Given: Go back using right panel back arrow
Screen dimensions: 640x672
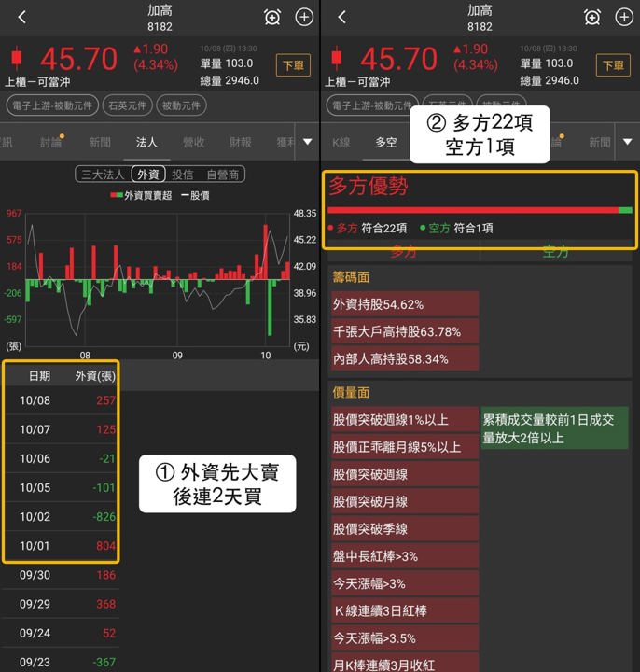Looking at the screenshot, I should pyautogui.click(x=341, y=17).
